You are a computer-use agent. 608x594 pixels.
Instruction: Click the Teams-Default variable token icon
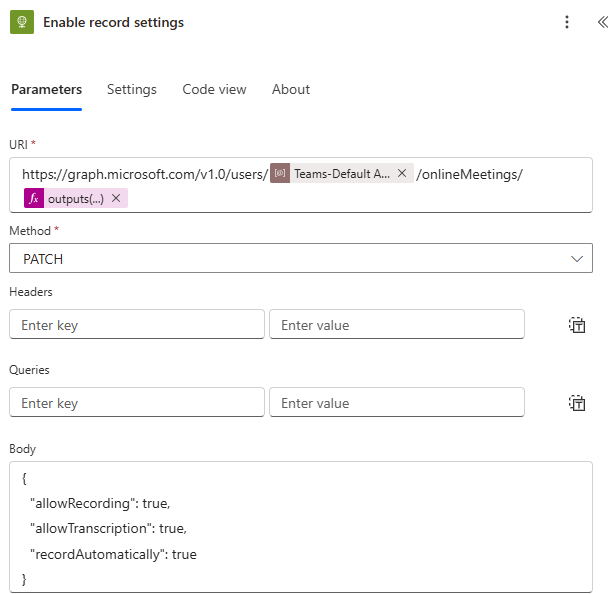pos(281,173)
